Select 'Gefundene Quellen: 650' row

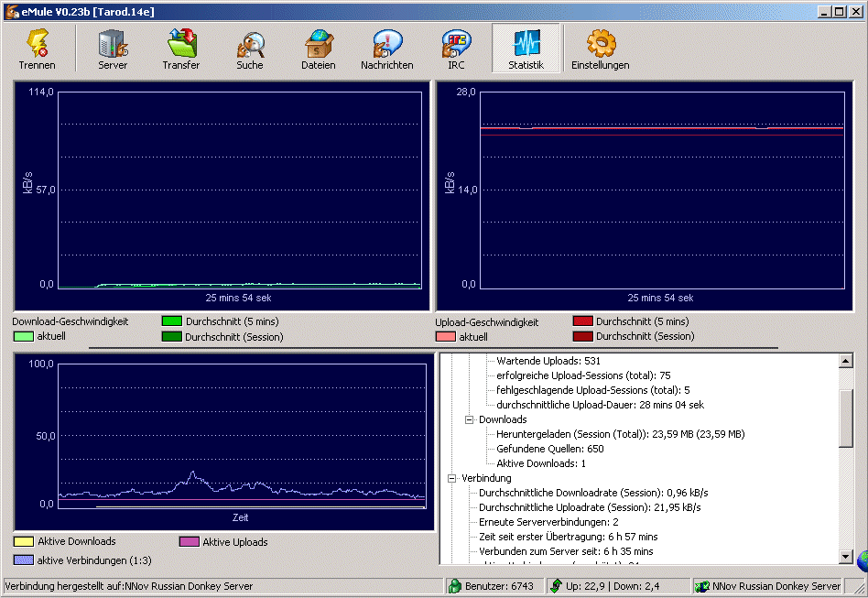point(549,449)
